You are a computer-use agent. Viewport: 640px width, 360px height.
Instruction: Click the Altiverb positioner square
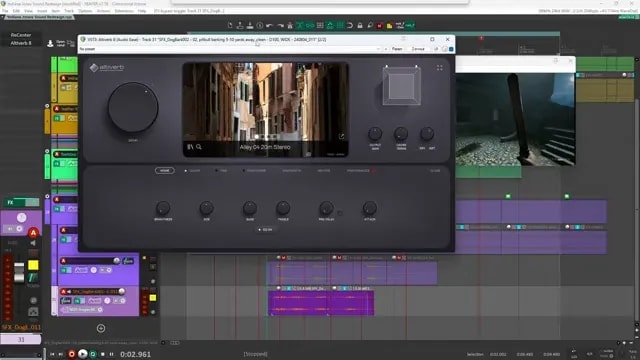click(402, 86)
